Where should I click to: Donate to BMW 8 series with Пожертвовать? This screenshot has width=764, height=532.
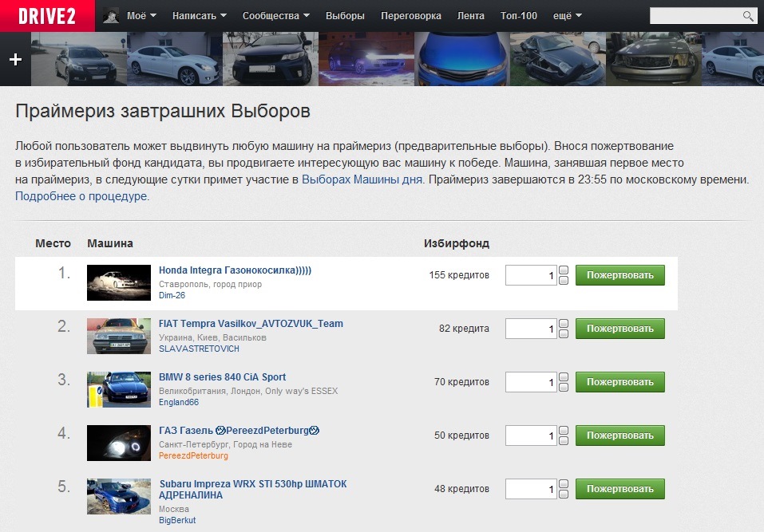point(620,382)
